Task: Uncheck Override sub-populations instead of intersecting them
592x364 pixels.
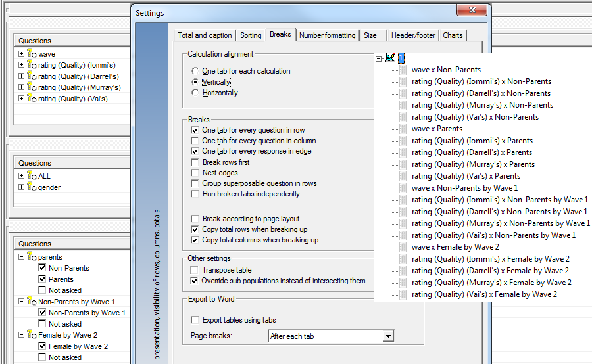Action: [194, 281]
